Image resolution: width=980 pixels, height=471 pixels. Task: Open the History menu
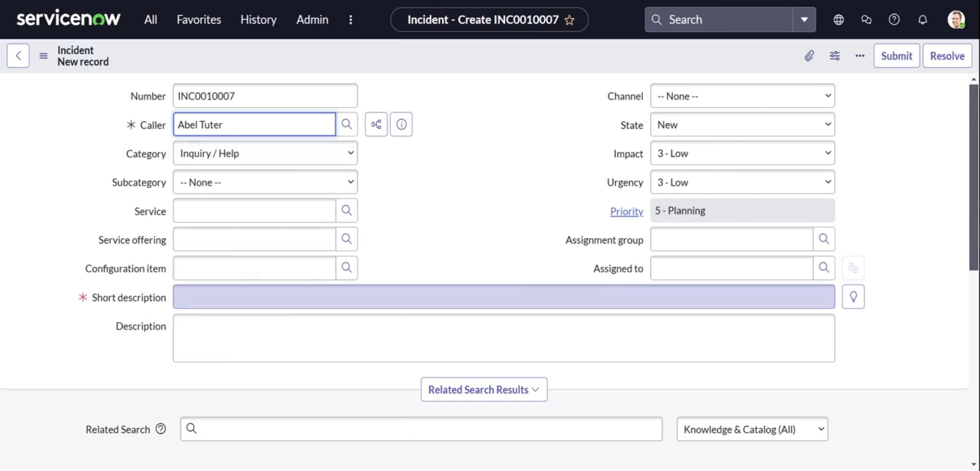coord(258,19)
